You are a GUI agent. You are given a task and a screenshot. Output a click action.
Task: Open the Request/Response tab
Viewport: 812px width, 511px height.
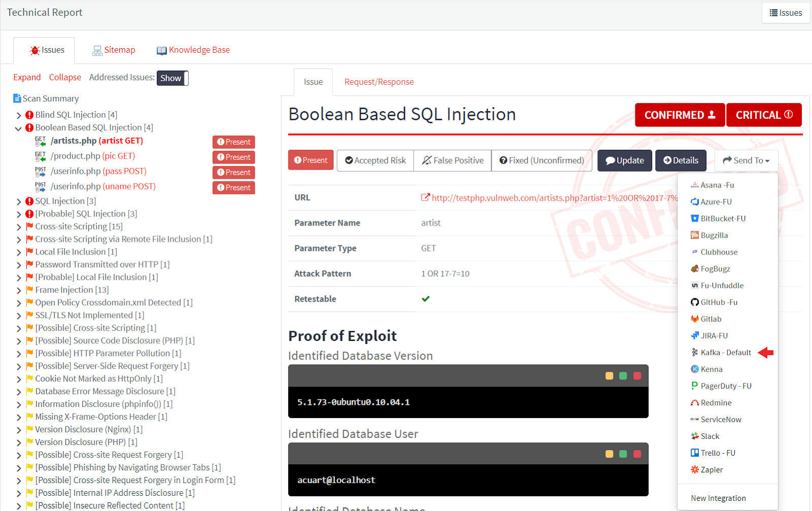(379, 82)
